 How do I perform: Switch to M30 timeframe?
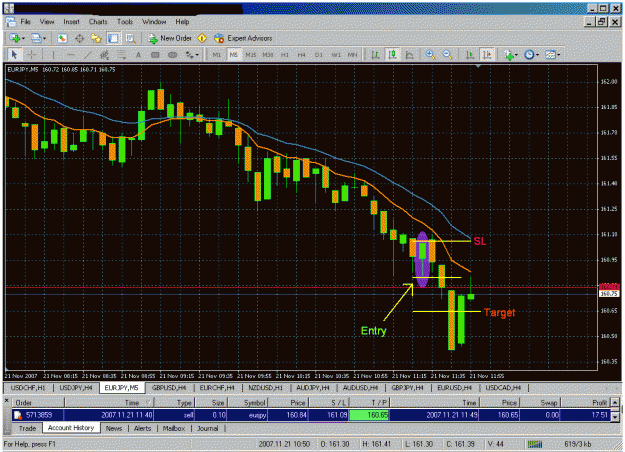tap(268, 55)
